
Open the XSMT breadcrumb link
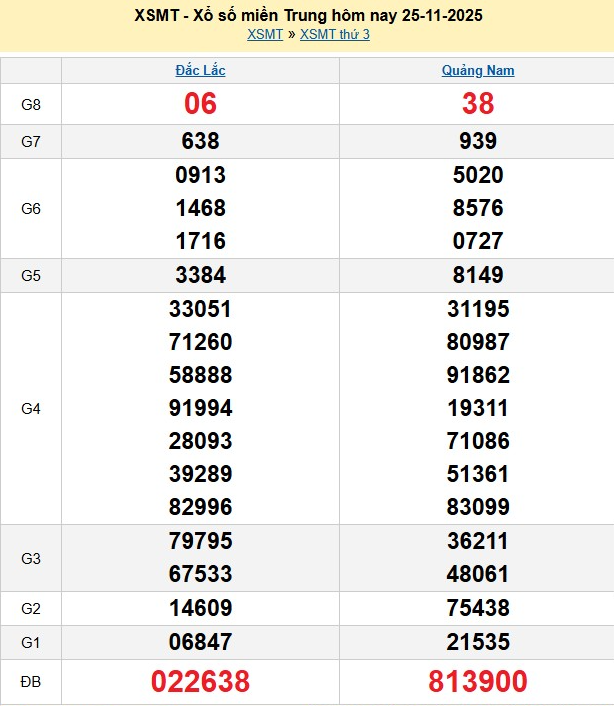click(x=264, y=34)
